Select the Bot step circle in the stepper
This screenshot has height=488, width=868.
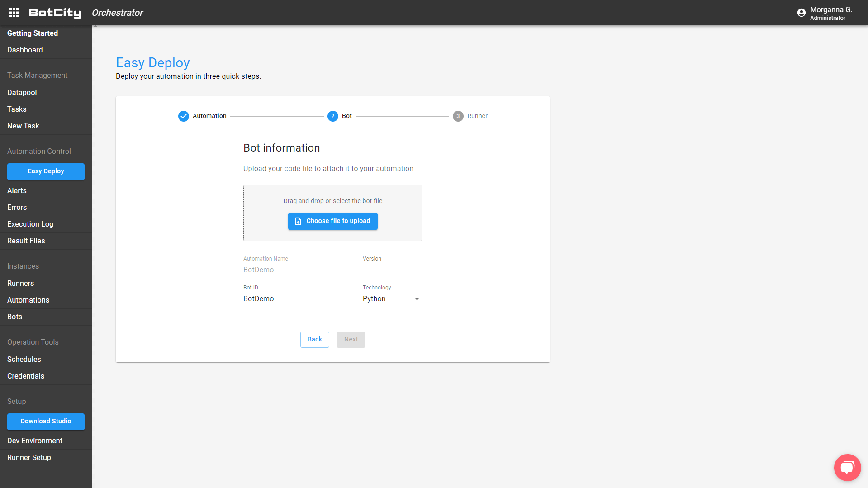(x=332, y=116)
